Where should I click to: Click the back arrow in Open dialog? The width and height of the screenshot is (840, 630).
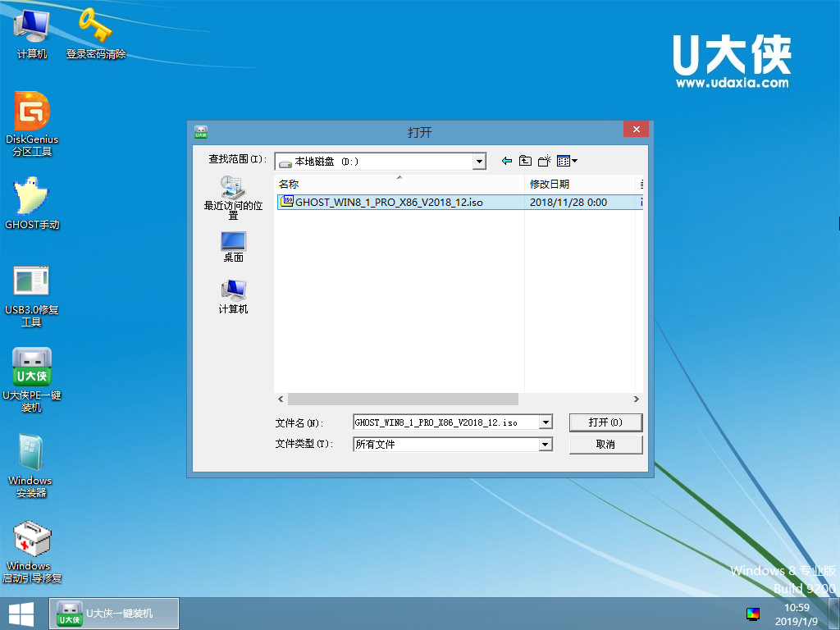point(506,161)
